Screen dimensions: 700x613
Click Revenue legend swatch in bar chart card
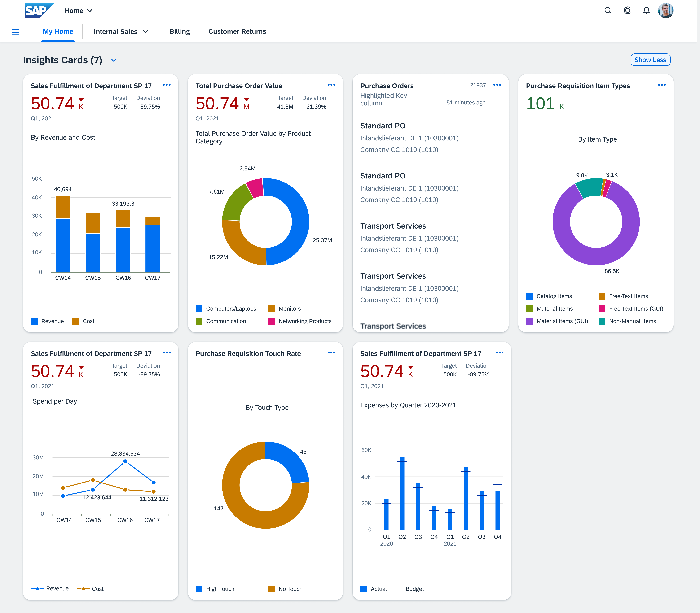click(x=34, y=321)
